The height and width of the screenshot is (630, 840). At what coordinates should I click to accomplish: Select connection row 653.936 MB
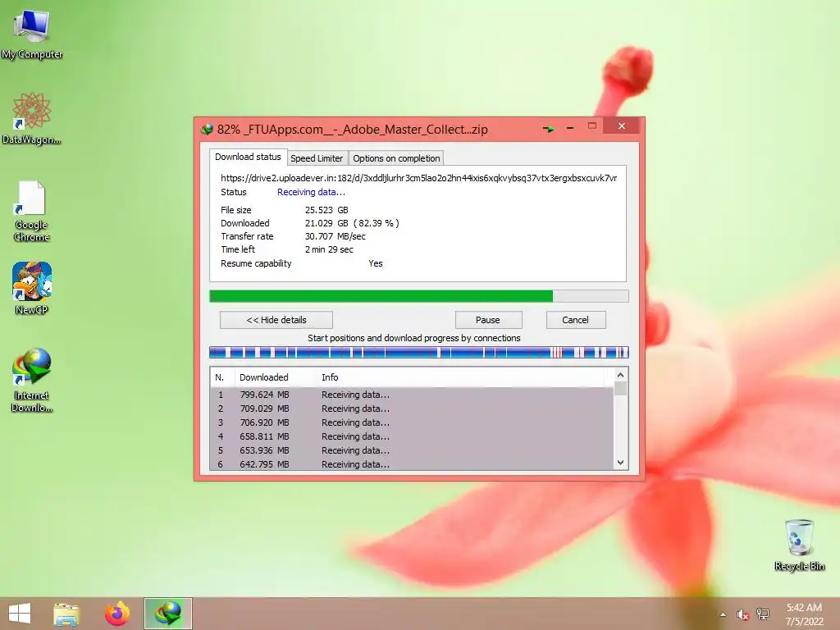[412, 450]
